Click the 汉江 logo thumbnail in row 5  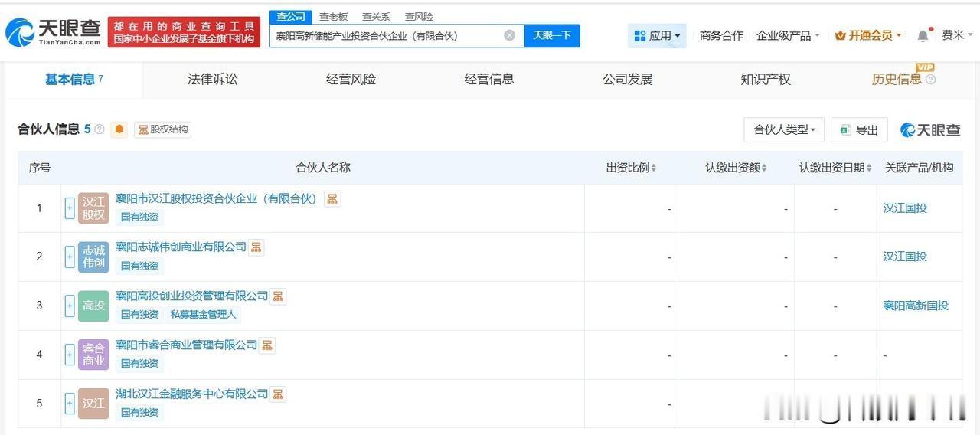pyautogui.click(x=93, y=404)
